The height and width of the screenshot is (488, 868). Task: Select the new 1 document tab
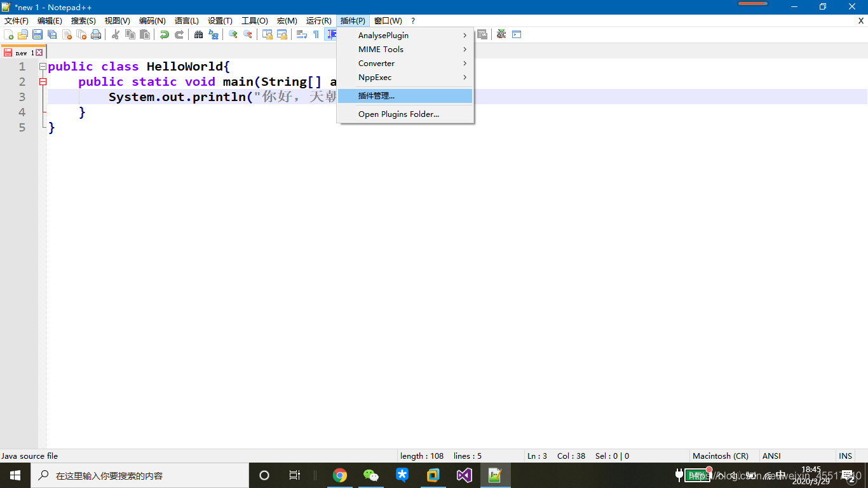(23, 53)
